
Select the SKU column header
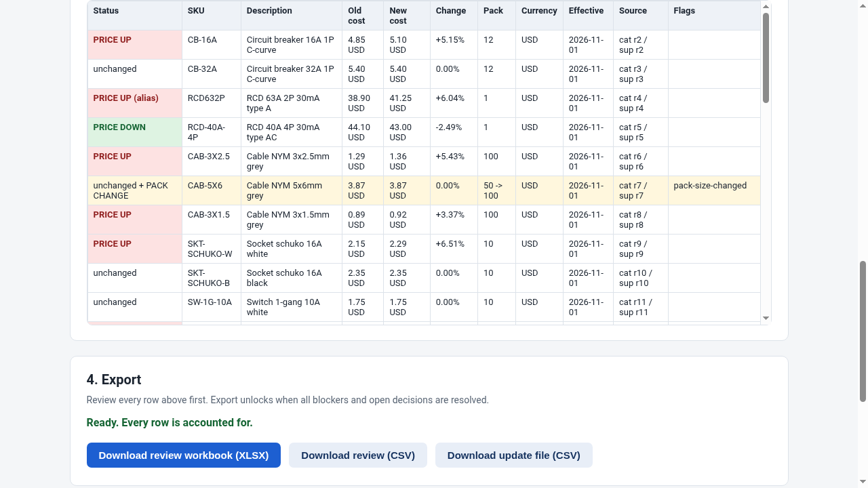coord(212,16)
